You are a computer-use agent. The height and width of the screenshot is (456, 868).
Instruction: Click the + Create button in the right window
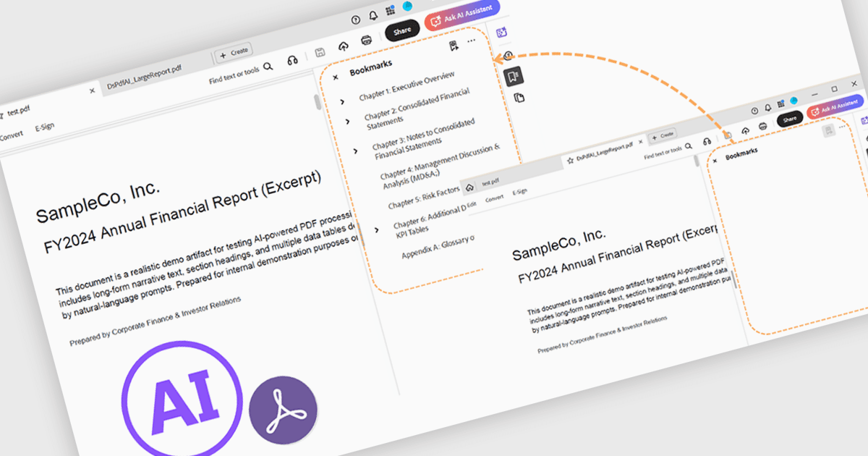(663, 135)
